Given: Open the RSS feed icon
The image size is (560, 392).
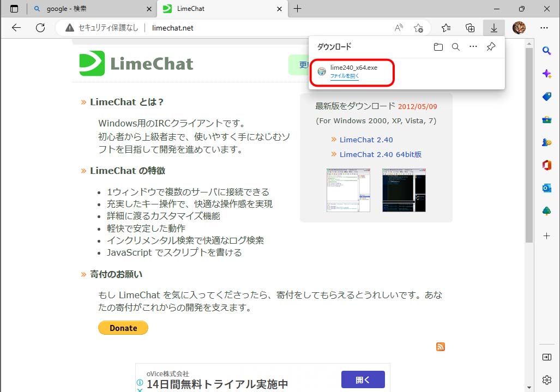Looking at the screenshot, I should coord(441,346).
